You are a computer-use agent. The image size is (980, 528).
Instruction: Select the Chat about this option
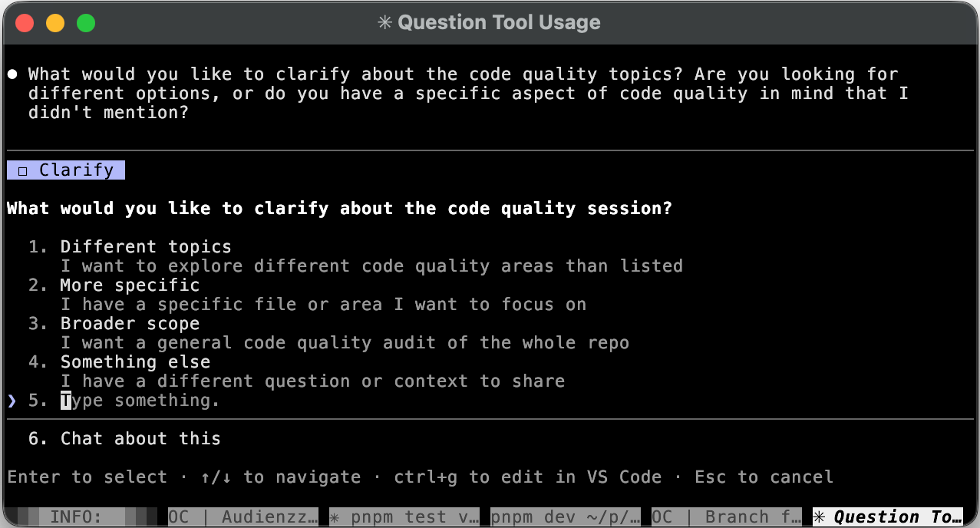coord(138,438)
